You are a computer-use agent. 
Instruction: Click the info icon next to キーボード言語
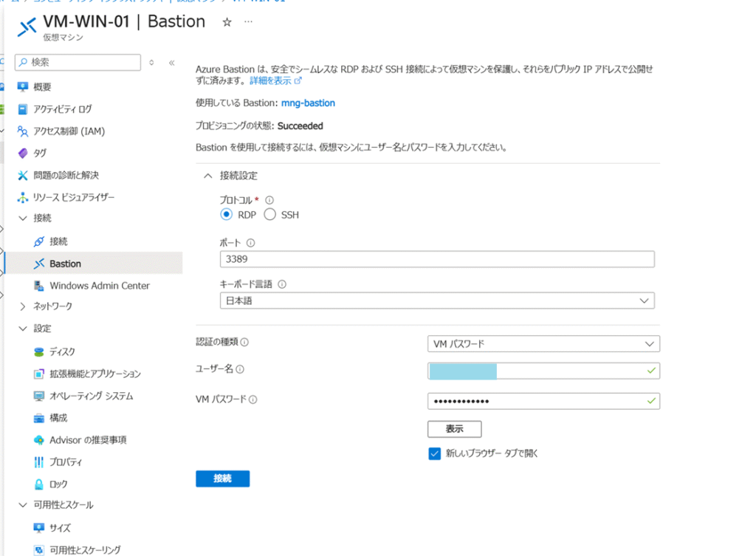click(x=282, y=284)
